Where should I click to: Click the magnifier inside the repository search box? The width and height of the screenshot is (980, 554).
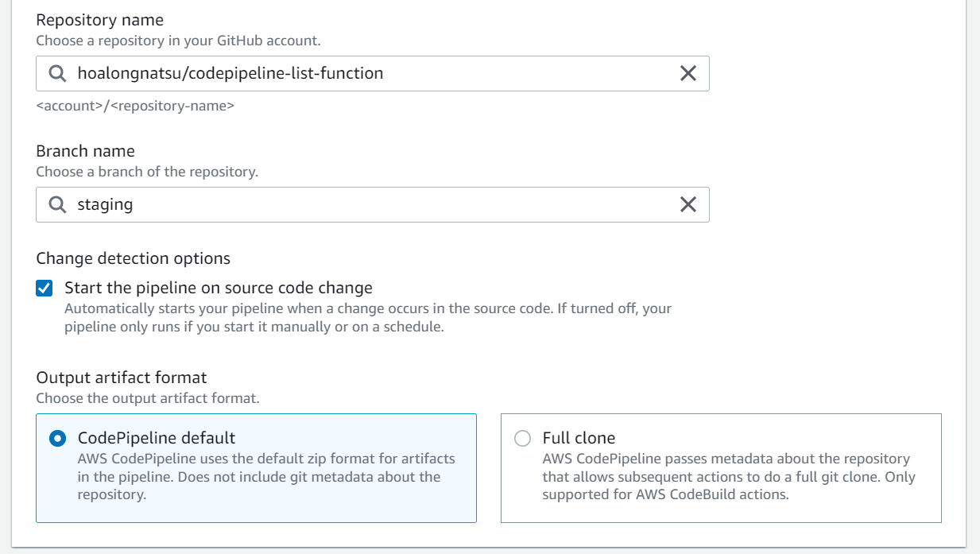click(x=56, y=73)
